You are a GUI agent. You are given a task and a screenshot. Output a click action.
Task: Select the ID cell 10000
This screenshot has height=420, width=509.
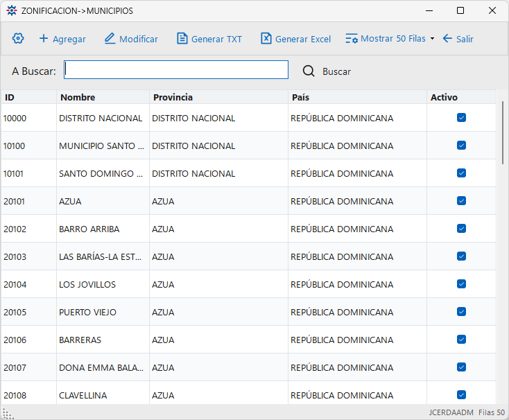click(x=28, y=118)
